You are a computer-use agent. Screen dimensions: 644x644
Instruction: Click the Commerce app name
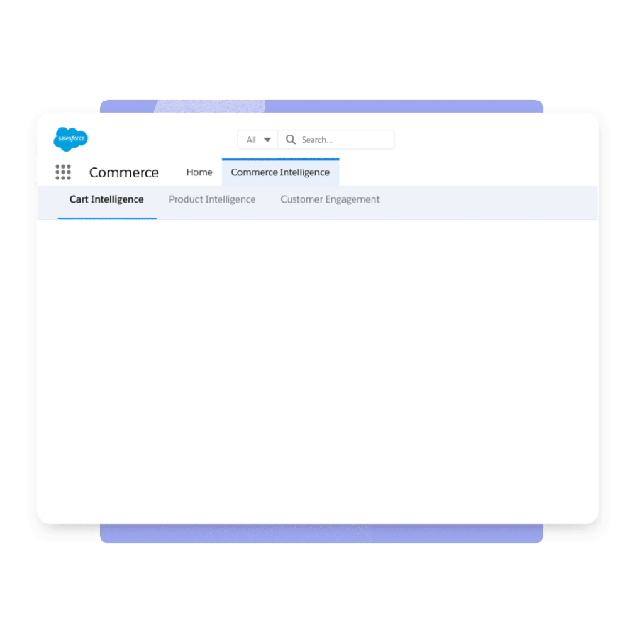[x=124, y=172]
